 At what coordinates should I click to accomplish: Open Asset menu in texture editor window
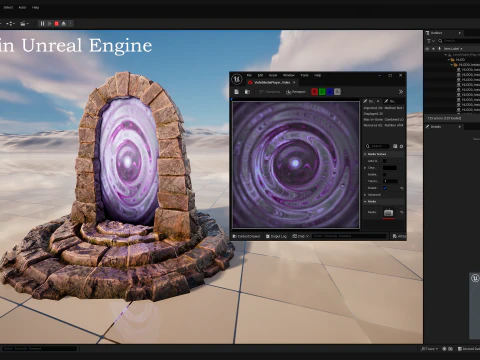[x=273, y=75]
